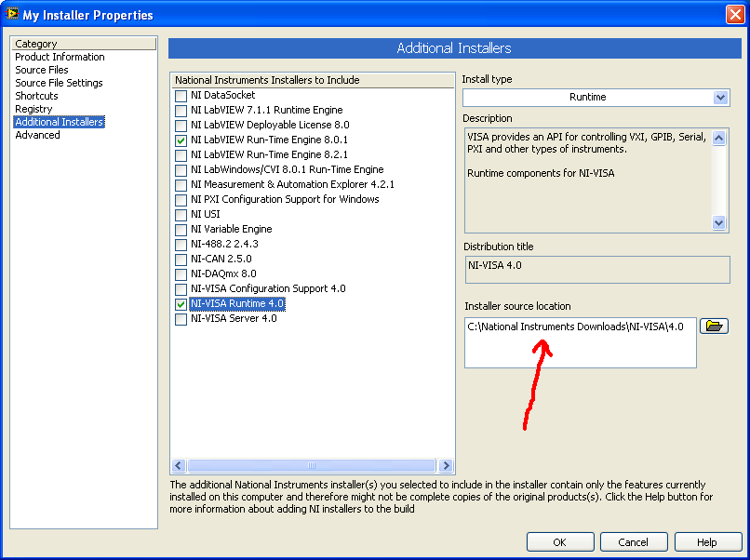Uncheck NI-VISA Runtime 4.0
The width and height of the screenshot is (750, 560).
click(181, 303)
